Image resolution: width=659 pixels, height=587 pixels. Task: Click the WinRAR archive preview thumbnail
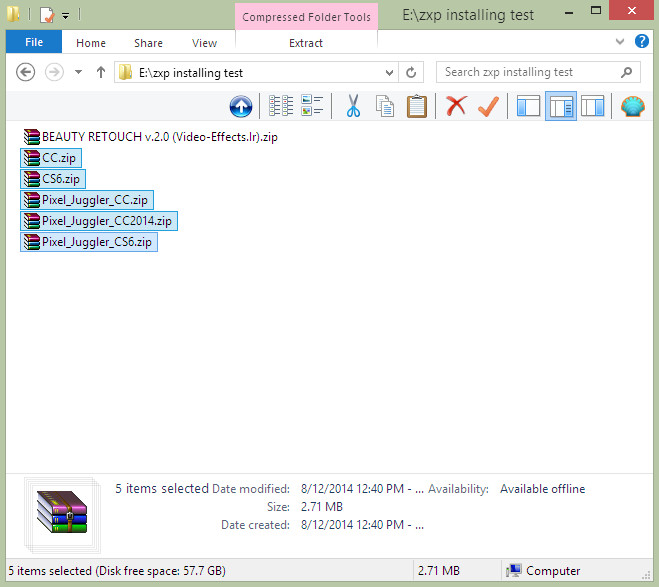(62, 514)
